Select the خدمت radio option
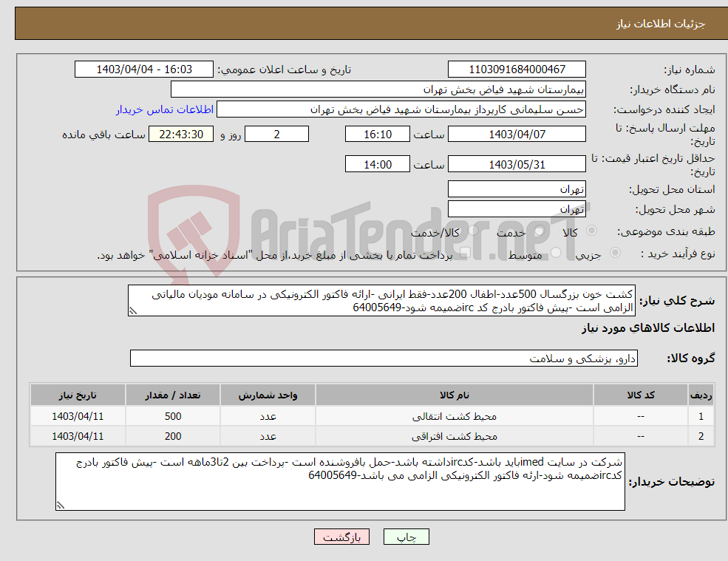This screenshot has height=561, width=728. click(x=539, y=231)
